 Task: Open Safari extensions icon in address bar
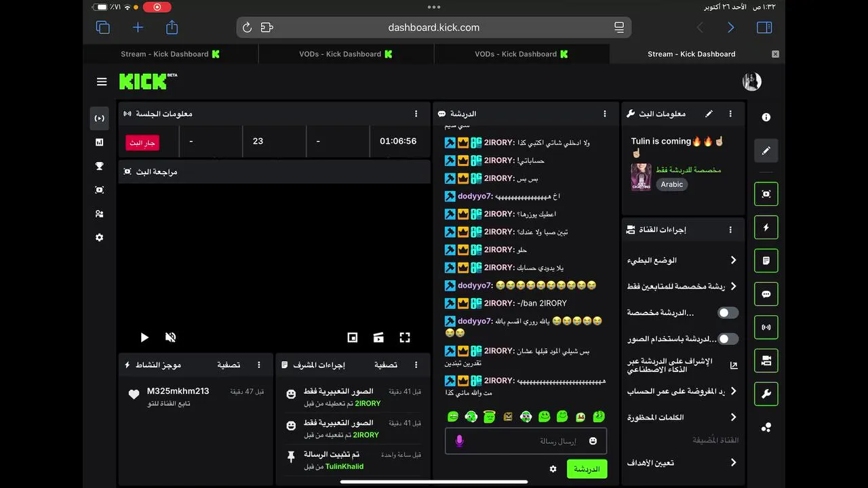tap(267, 28)
